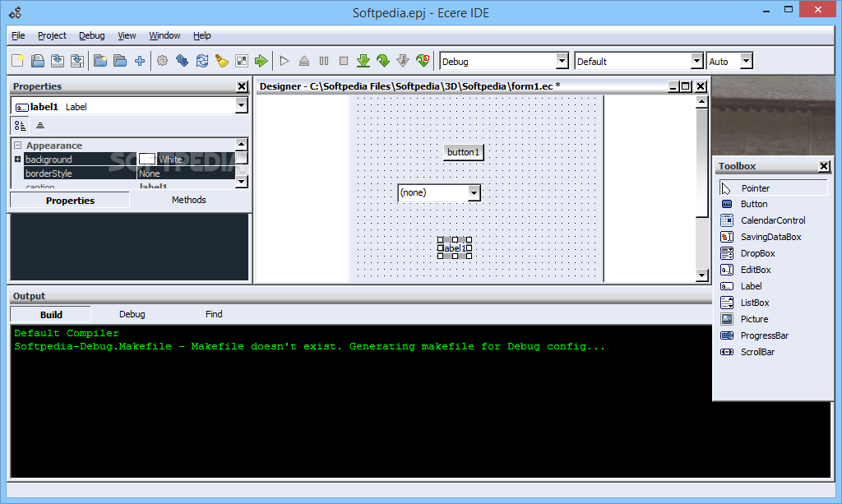This screenshot has width=842, height=504.
Task: Toggle categorized view in Properties panel
Action: pyautogui.click(x=21, y=126)
